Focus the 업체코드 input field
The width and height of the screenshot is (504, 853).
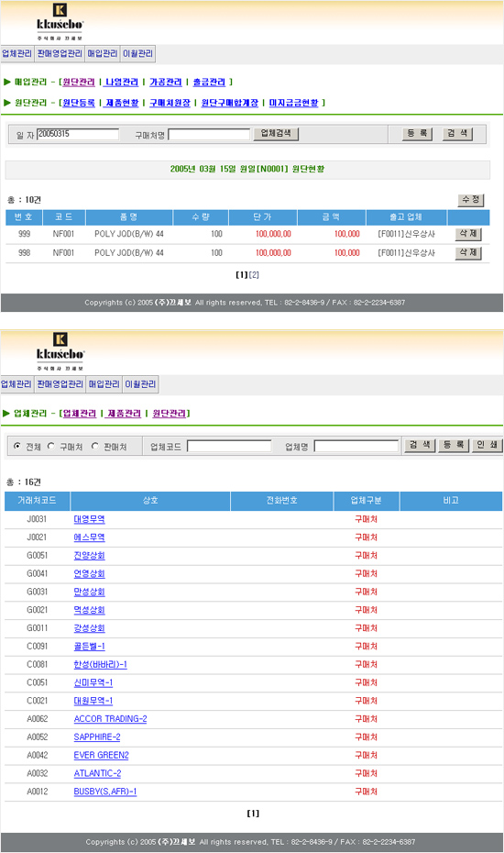tap(229, 446)
